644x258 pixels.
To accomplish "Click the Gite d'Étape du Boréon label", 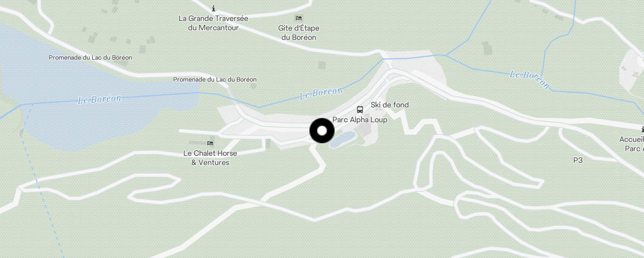I will [x=299, y=33].
